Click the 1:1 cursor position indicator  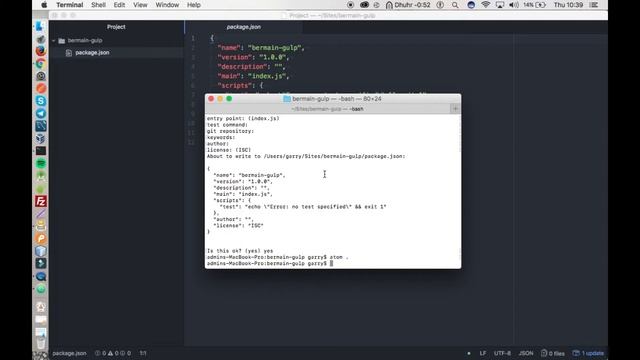[x=143, y=353]
